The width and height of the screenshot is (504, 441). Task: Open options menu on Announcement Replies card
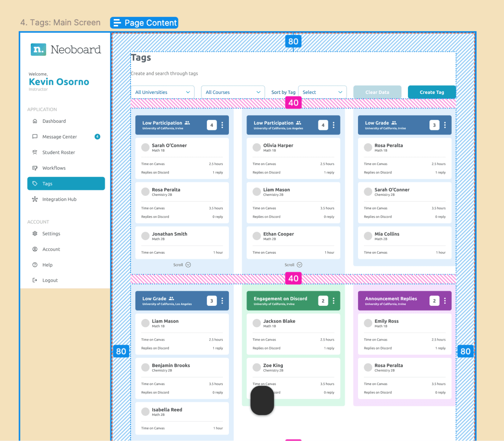coord(445,301)
